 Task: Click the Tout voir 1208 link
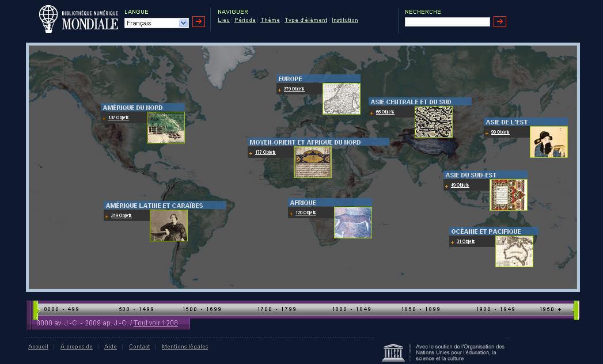point(156,323)
